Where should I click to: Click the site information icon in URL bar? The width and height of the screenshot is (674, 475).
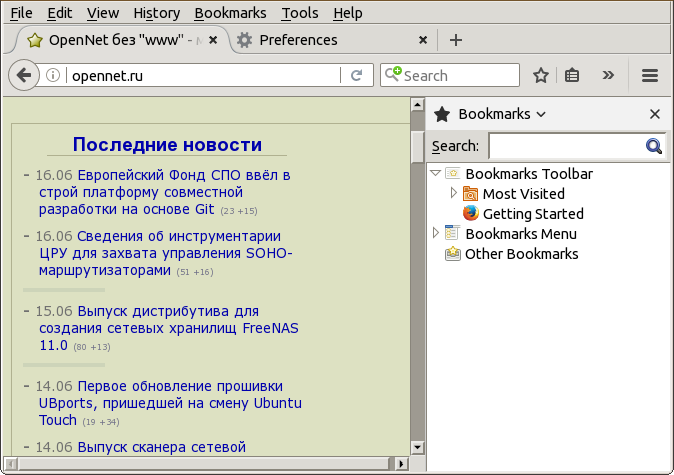[54, 76]
